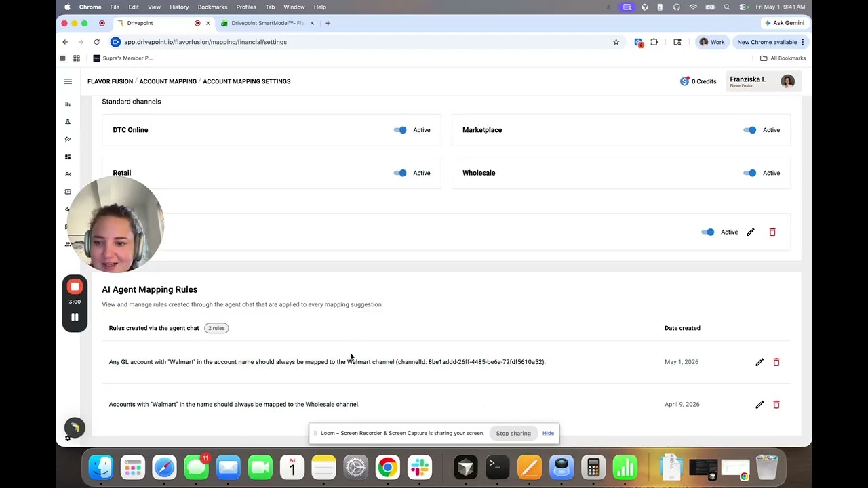Viewport: 868px width, 488px height.
Task: Open Terminal from the dock
Action: coord(497,468)
